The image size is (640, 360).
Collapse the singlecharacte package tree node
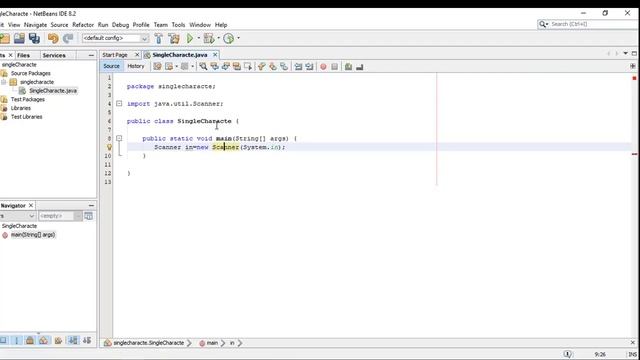4,82
